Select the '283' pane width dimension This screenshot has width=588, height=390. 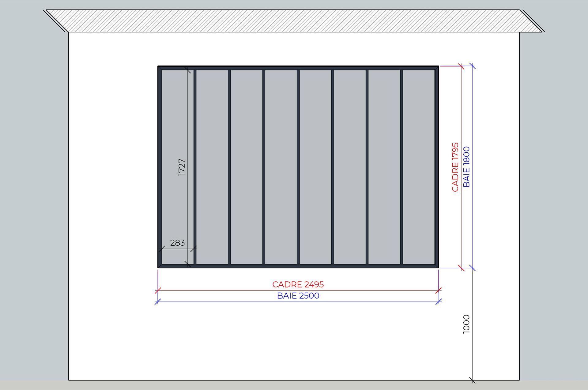tap(178, 243)
